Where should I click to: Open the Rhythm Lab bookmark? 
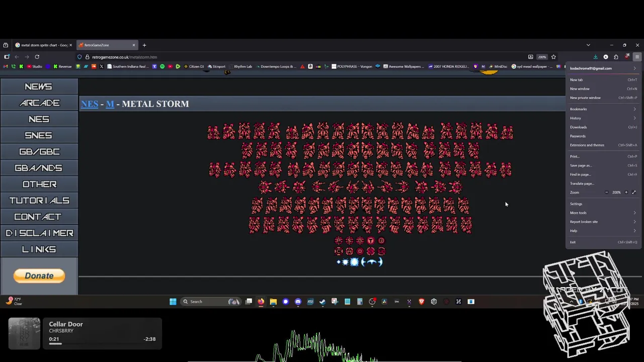(239, 66)
